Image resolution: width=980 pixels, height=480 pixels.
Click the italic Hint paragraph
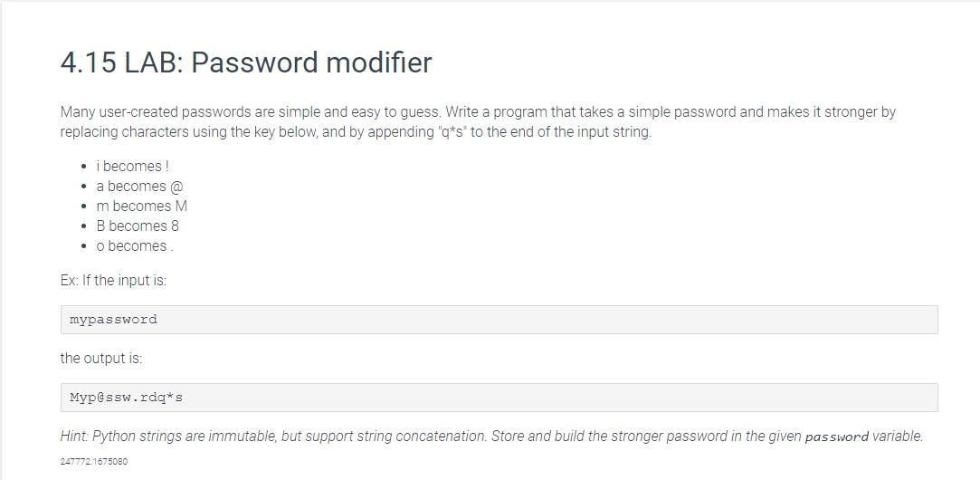(491, 437)
